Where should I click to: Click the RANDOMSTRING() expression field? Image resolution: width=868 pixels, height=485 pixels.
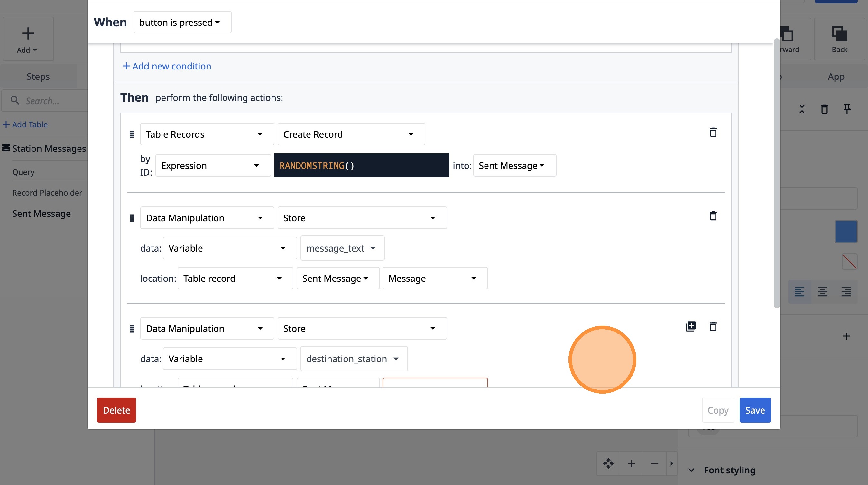[362, 165]
